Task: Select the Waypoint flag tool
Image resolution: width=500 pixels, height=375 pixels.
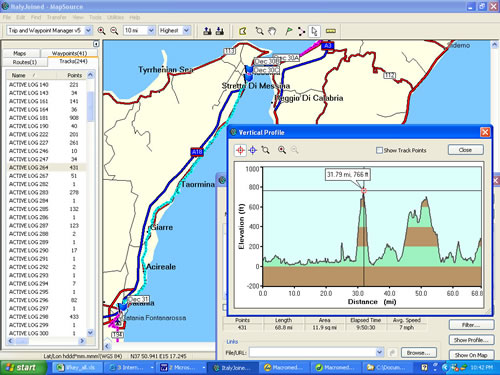Action: coord(289,31)
